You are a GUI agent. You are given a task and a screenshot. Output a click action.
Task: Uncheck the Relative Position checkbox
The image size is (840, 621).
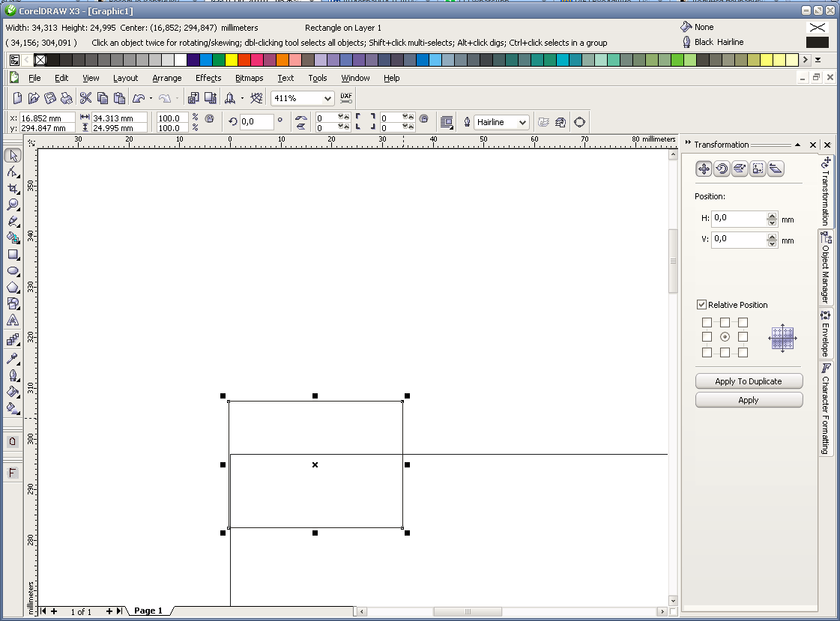point(701,305)
